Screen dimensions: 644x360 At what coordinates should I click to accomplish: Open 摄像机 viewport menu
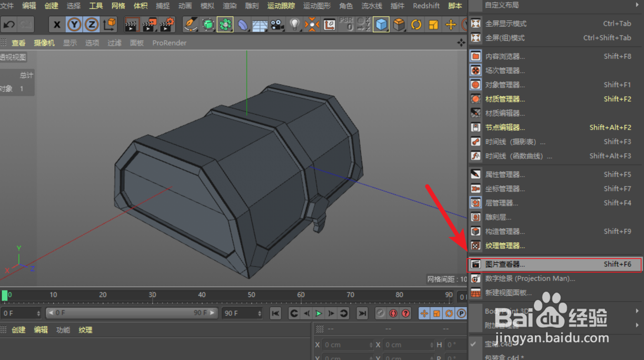44,43
